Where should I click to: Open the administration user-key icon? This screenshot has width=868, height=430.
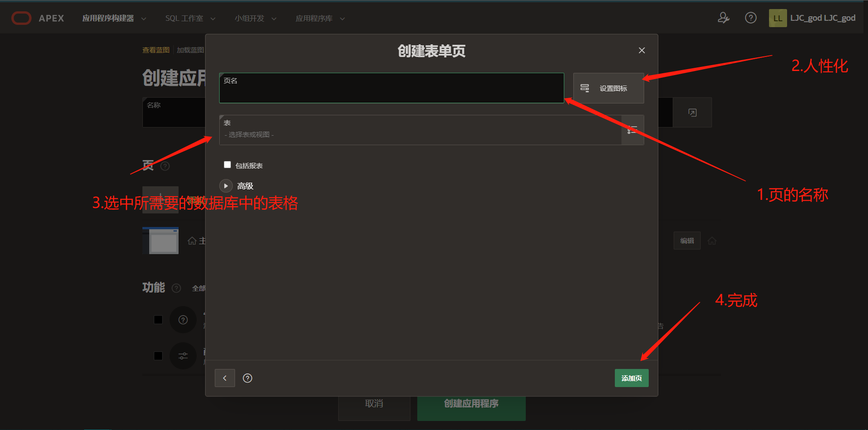[723, 18]
